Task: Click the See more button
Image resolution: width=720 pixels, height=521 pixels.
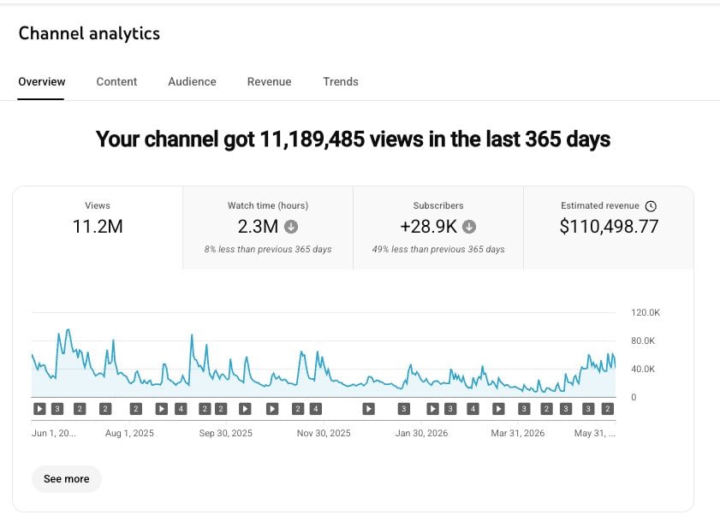Action: tap(67, 479)
